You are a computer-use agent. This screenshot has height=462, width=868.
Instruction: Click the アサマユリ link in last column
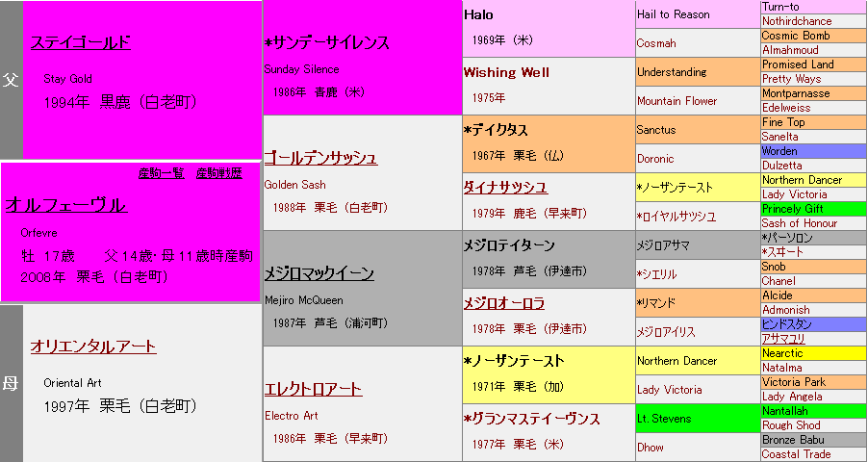[783, 339]
